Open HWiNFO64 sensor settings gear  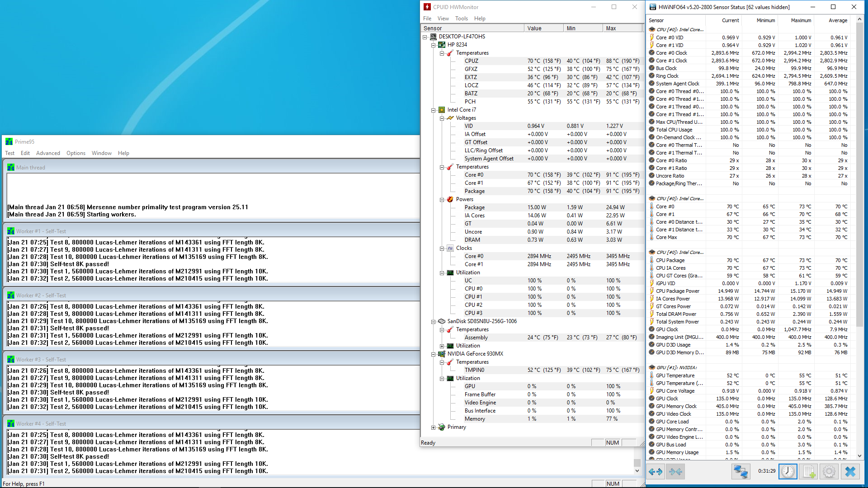coord(829,472)
